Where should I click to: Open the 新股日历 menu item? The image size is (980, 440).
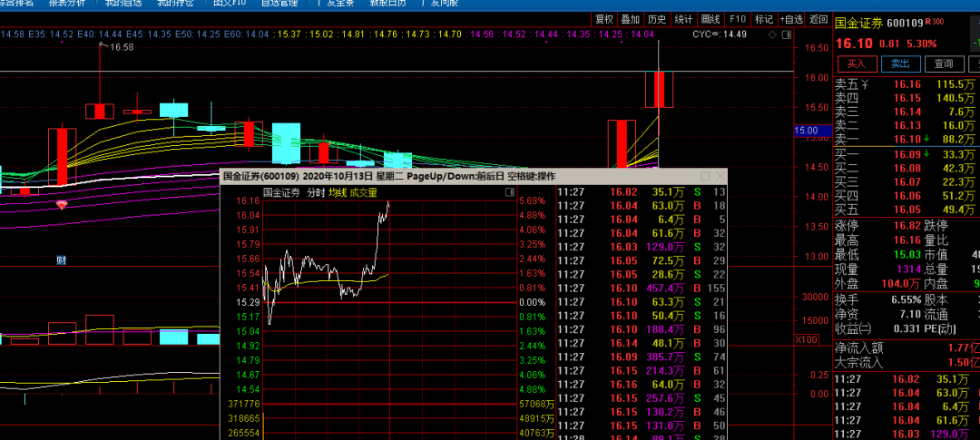[387, 4]
